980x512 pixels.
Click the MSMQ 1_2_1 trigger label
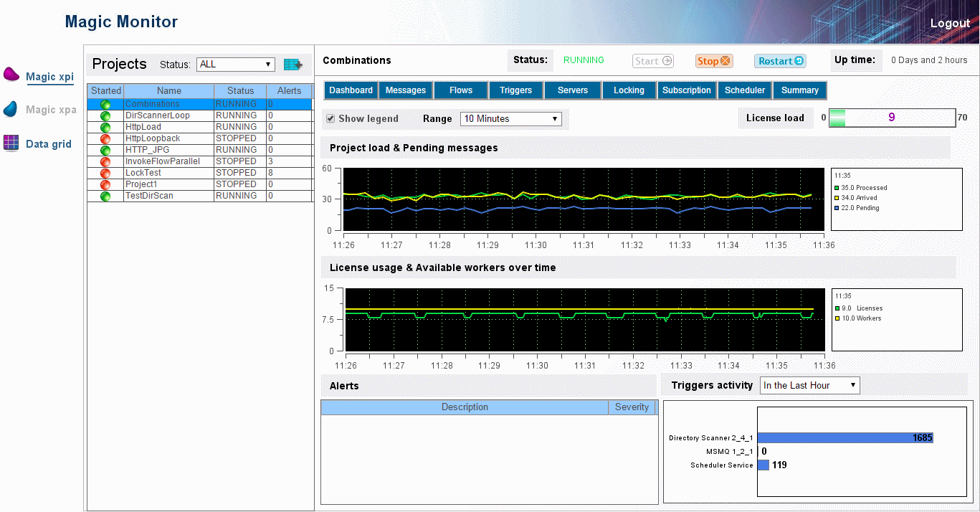click(730, 452)
